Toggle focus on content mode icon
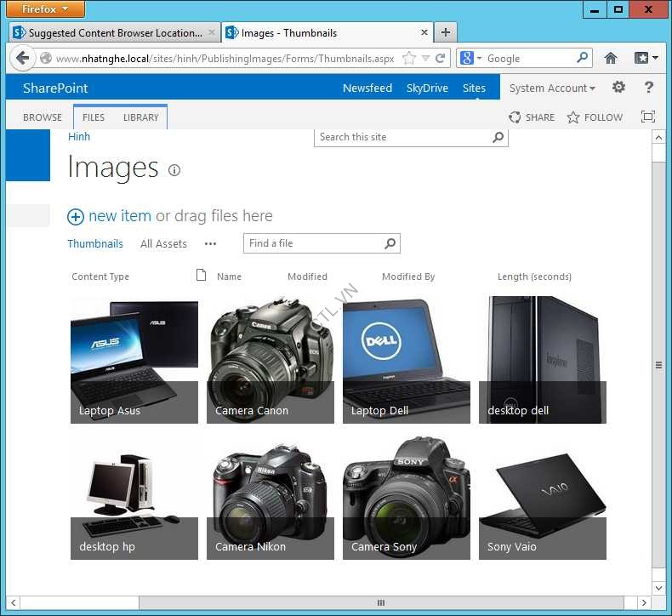 (x=647, y=117)
